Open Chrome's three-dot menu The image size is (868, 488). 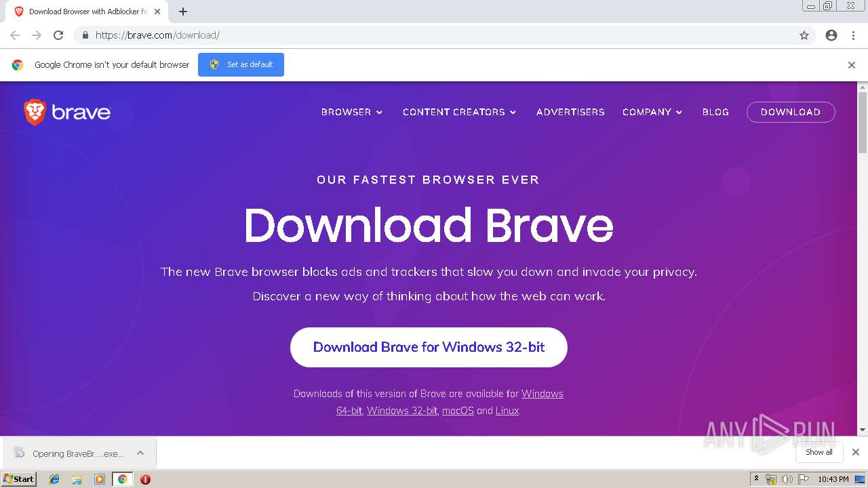coord(853,35)
